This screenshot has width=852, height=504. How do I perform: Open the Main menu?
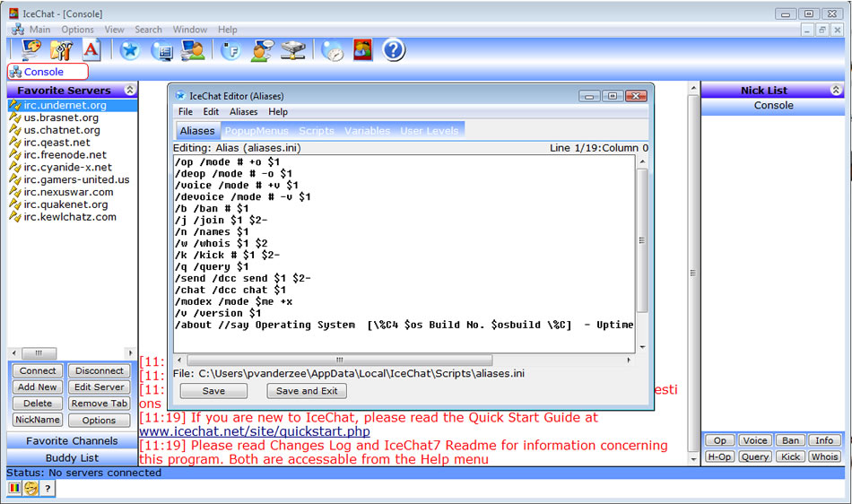pyautogui.click(x=39, y=30)
